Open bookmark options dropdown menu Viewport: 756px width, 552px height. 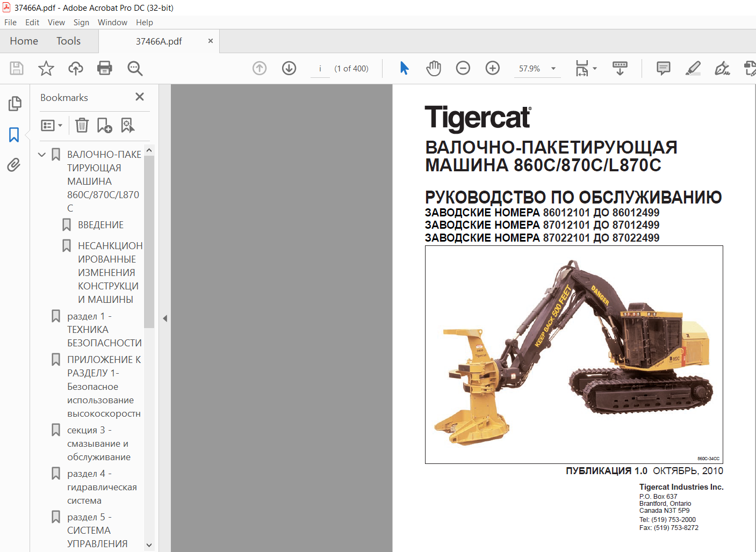click(52, 125)
